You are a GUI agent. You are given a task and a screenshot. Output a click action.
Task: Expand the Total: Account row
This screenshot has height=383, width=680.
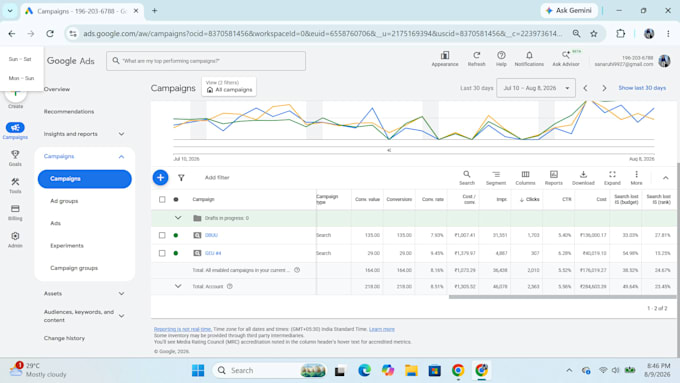pos(178,286)
